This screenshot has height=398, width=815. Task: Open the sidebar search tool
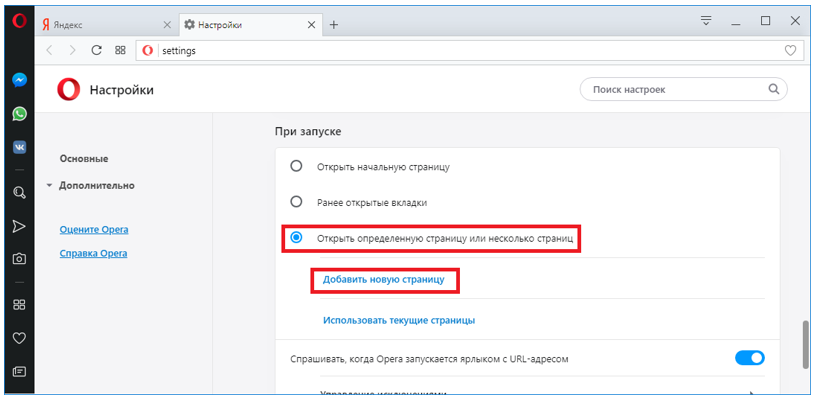(x=19, y=193)
